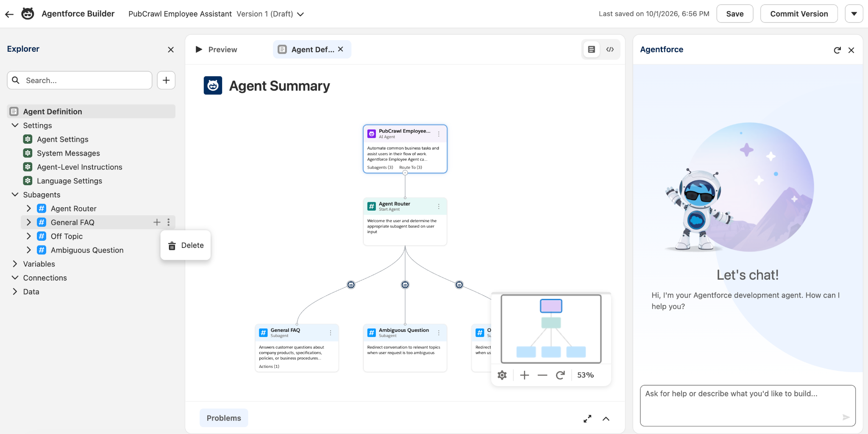
Task: Switch to the canvas document view icon
Action: (x=592, y=50)
